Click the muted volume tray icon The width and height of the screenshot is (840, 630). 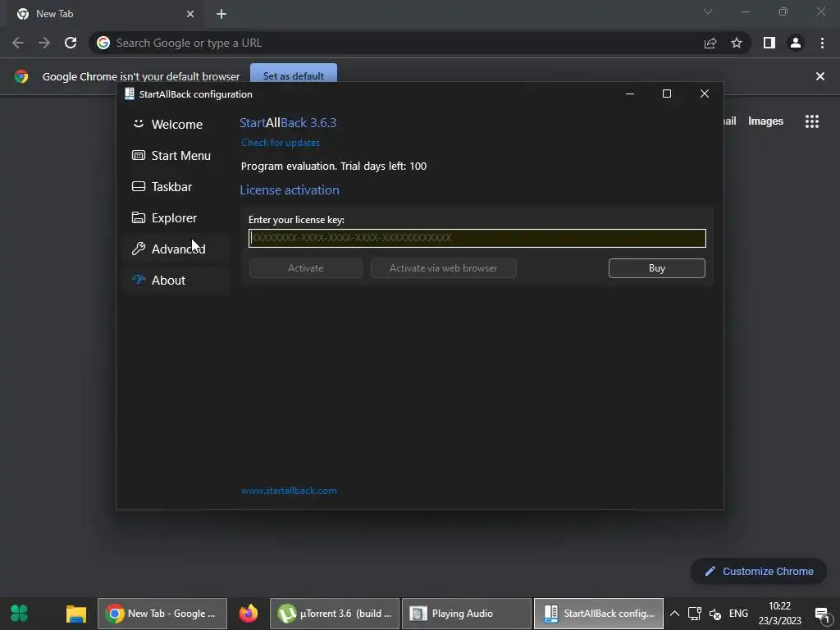tap(715, 614)
